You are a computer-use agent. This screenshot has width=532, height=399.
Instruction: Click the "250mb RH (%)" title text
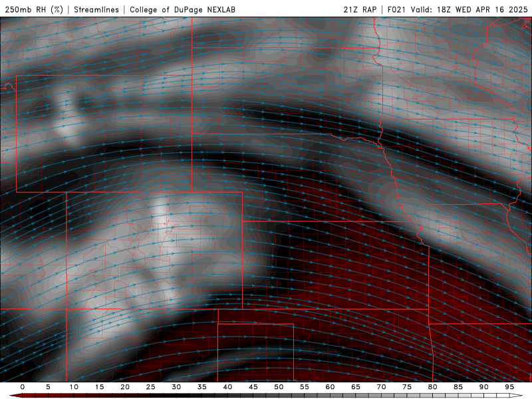[x=34, y=9]
